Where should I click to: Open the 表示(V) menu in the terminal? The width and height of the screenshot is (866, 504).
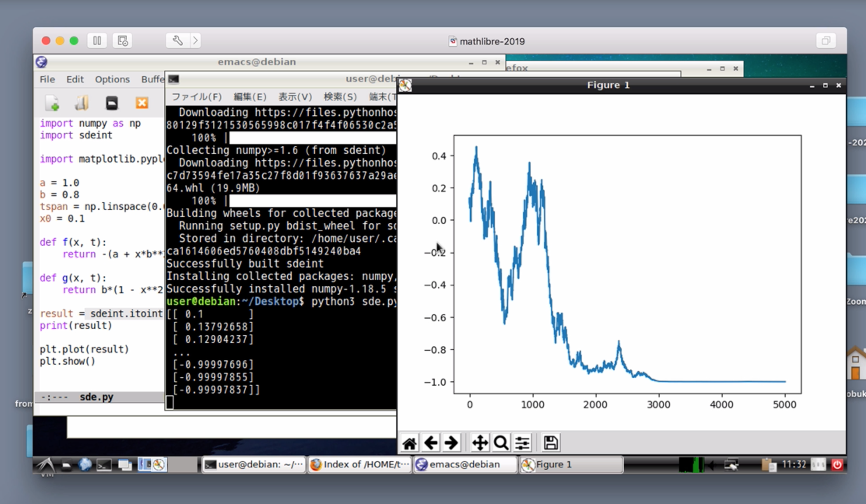pyautogui.click(x=295, y=96)
